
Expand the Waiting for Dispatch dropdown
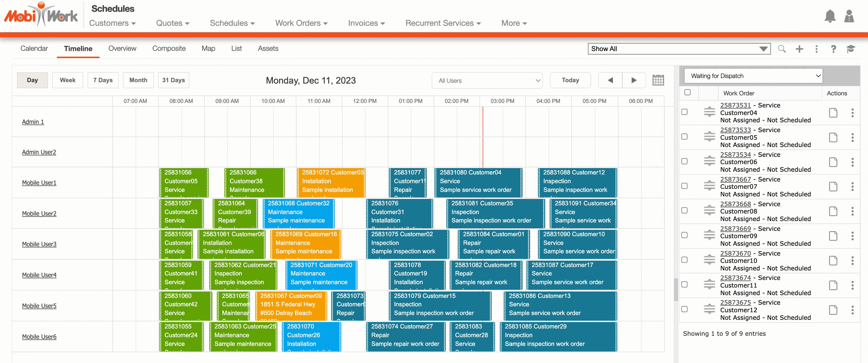[753, 76]
